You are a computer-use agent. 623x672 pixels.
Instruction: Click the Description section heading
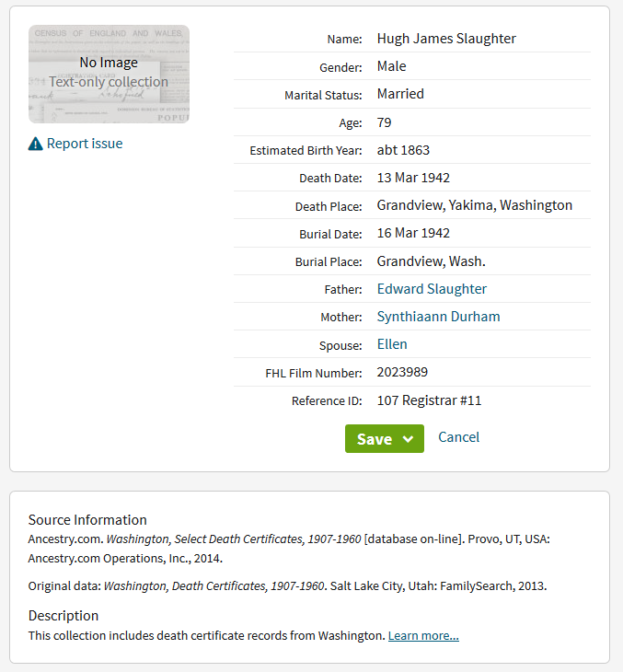(x=63, y=615)
